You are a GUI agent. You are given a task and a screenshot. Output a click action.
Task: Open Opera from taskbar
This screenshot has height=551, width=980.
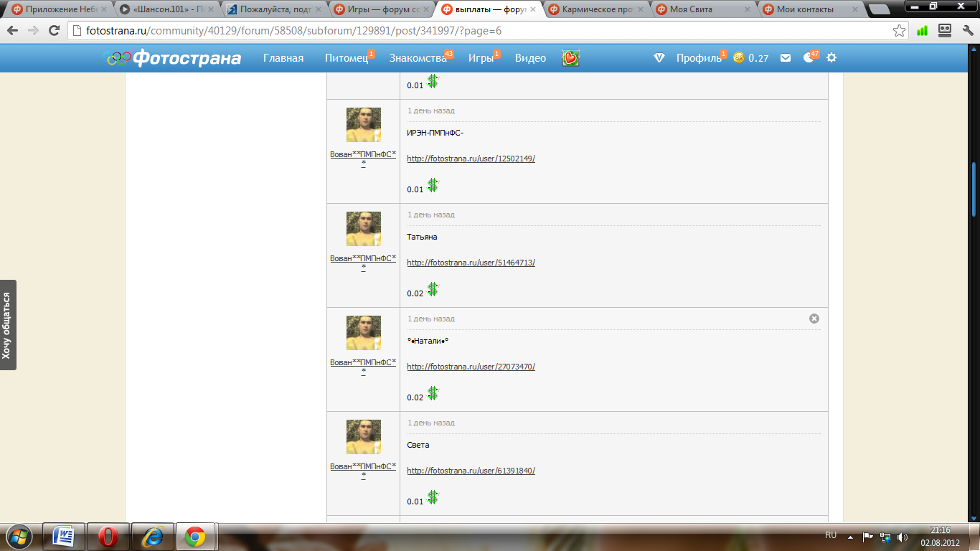point(108,537)
